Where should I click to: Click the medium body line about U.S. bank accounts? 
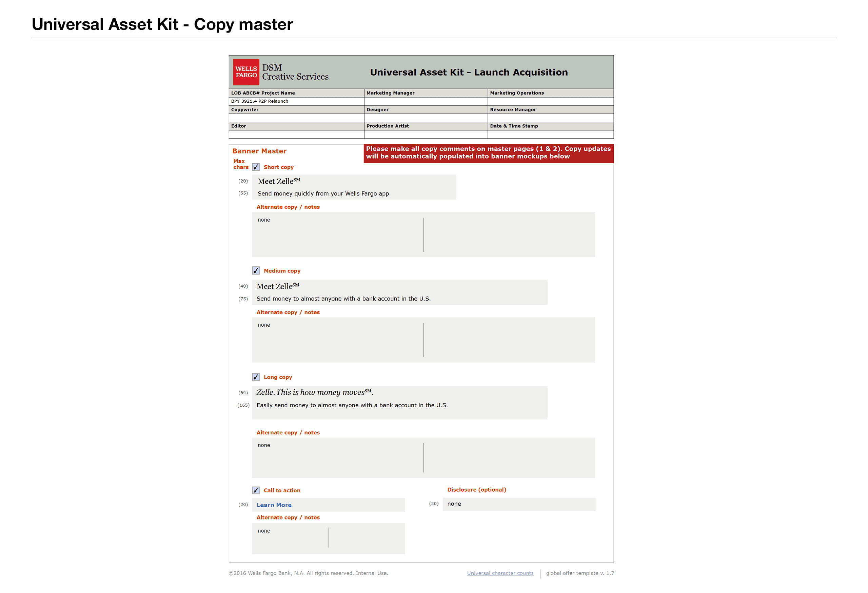tap(343, 299)
